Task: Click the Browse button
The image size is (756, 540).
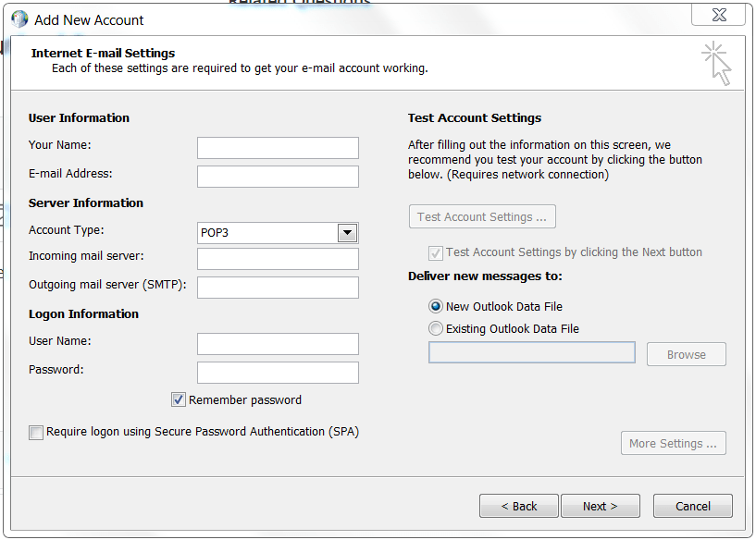Action: [686, 355]
